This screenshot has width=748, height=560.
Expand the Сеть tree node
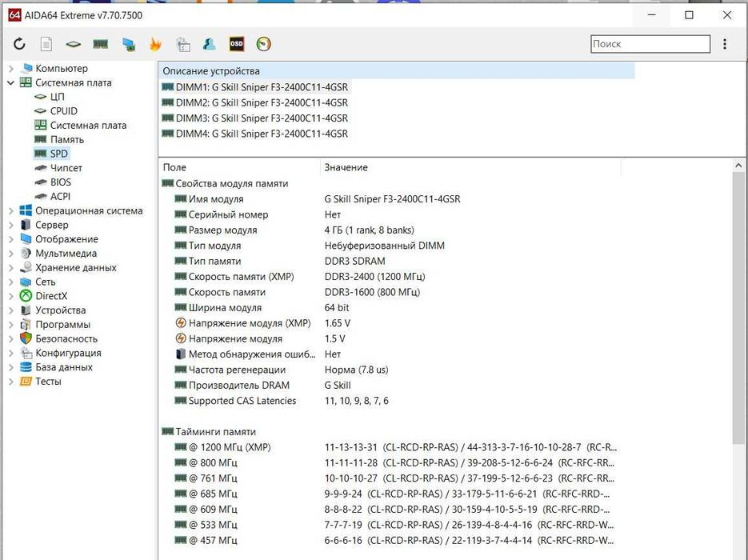(11, 282)
